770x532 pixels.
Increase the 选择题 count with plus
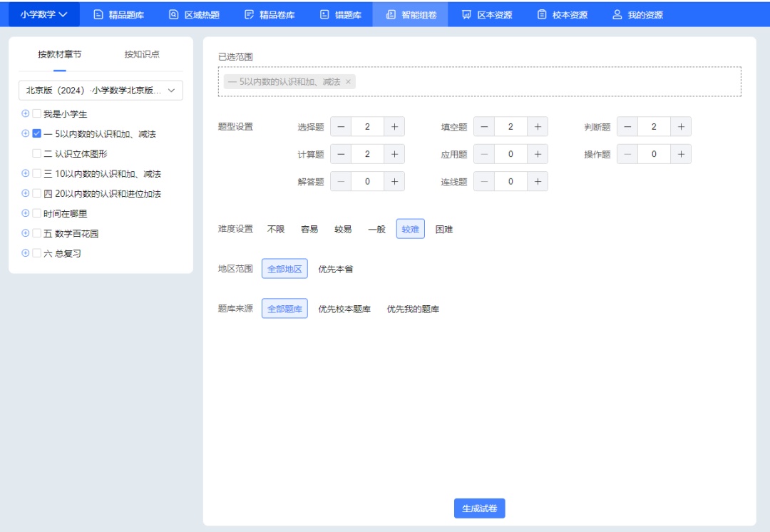394,126
